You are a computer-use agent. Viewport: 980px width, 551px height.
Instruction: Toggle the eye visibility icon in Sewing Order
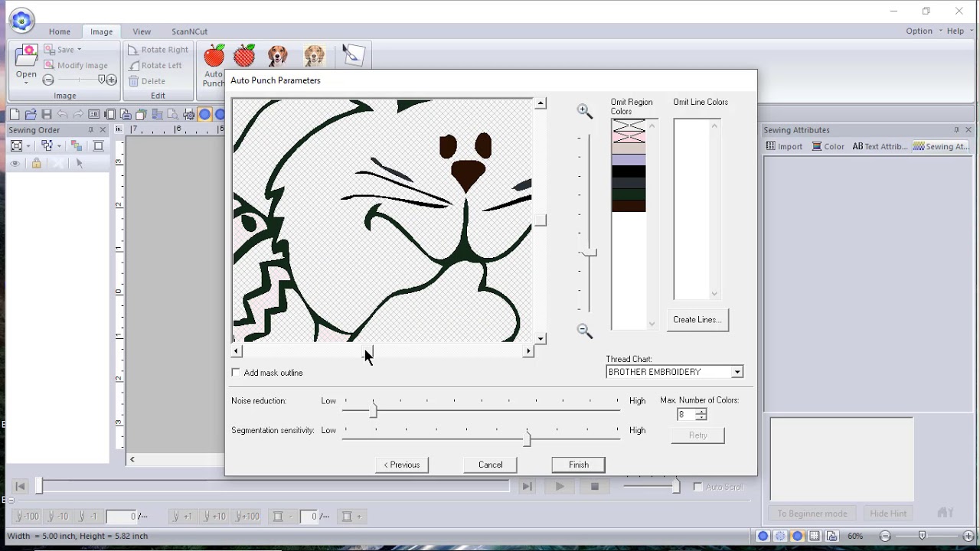[15, 164]
